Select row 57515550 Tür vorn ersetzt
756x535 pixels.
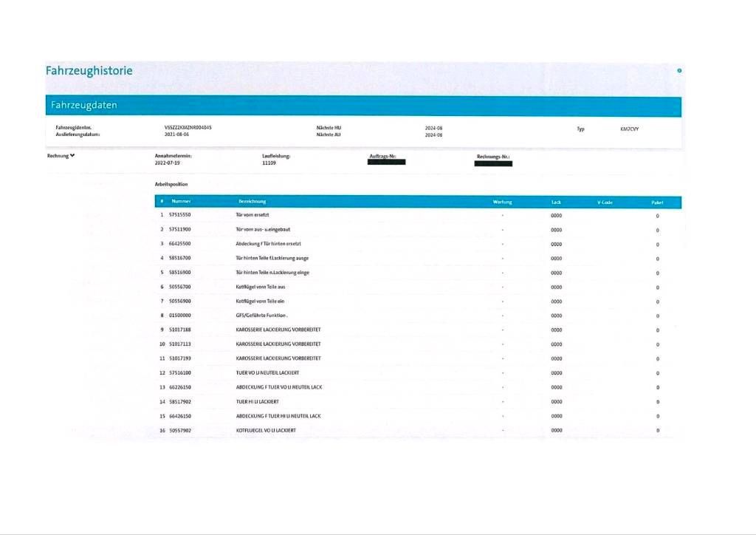pos(418,215)
